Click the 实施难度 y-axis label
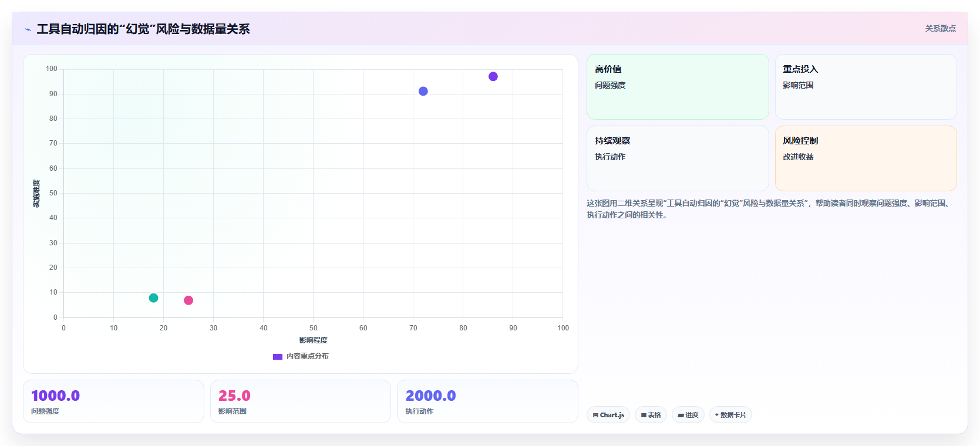This screenshot has height=446, width=980. 36,194
